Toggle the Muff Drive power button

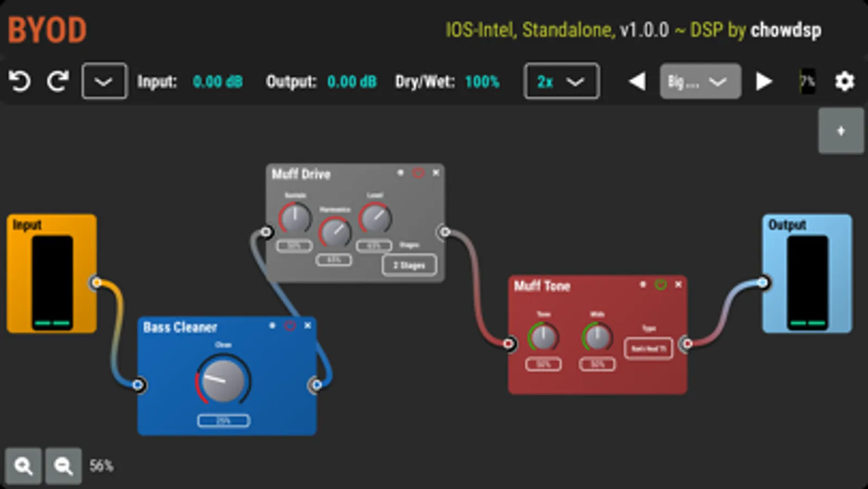coord(418,173)
